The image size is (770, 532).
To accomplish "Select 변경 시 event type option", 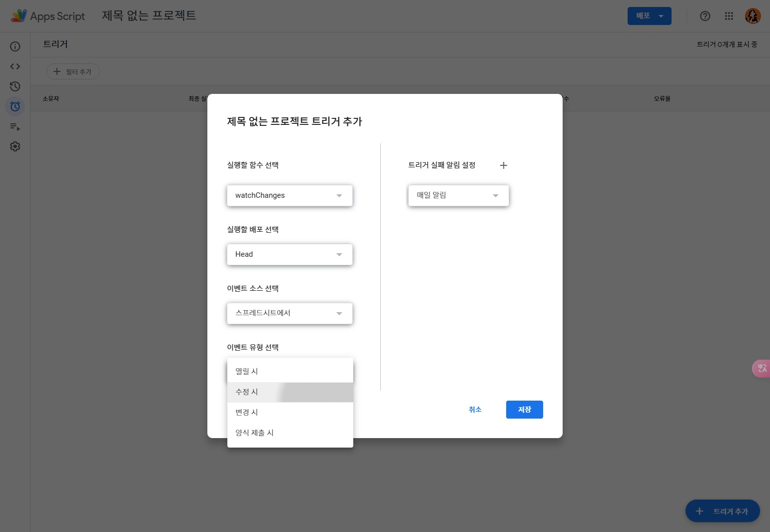I will point(290,412).
